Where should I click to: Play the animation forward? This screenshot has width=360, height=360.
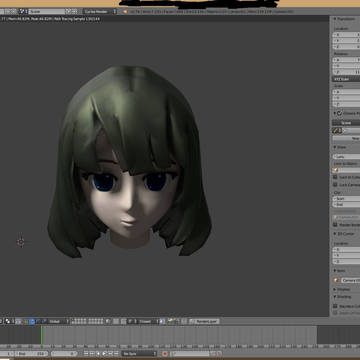click(104, 354)
